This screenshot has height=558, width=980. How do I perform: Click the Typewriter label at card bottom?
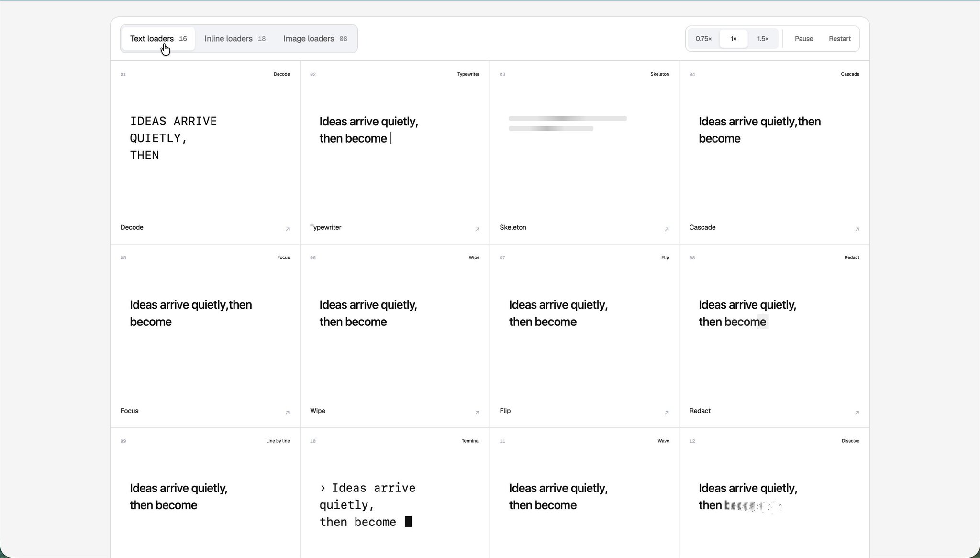pyautogui.click(x=325, y=227)
